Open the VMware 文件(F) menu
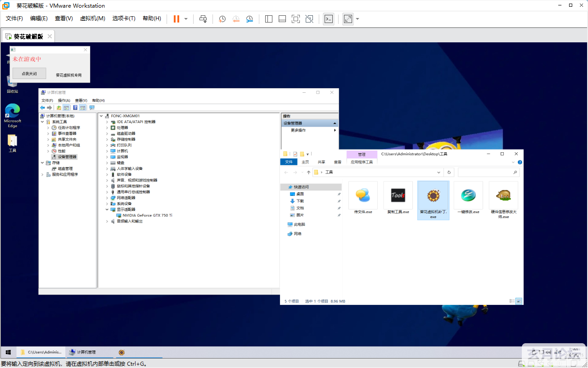Image resolution: width=588 pixels, height=368 pixels. [x=14, y=18]
